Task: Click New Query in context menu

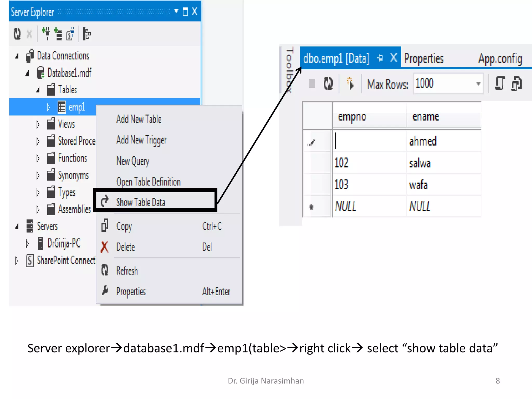Action: (x=133, y=161)
